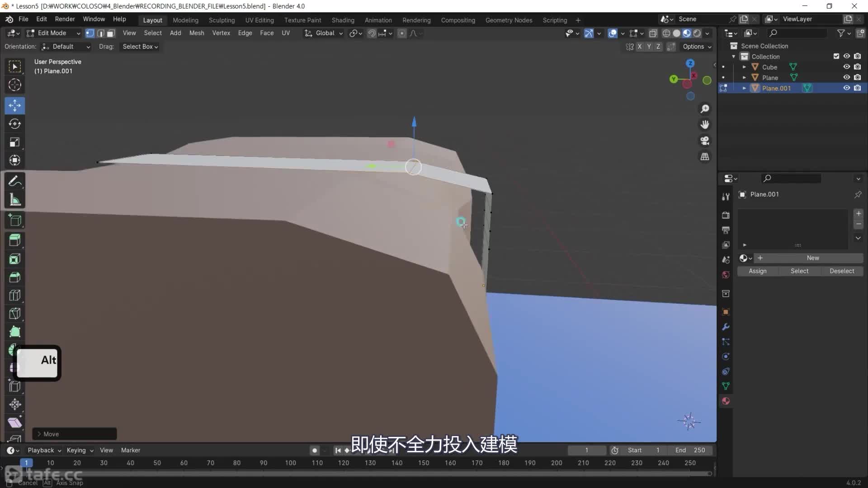Screen dimensions: 868x488
Task: Open the Select Box drag dropdown
Action: tap(140, 47)
